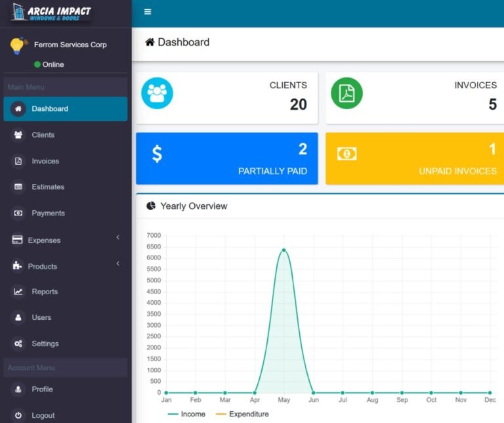Click the green PDF invoices card icon
The image size is (504, 423).
click(346, 93)
